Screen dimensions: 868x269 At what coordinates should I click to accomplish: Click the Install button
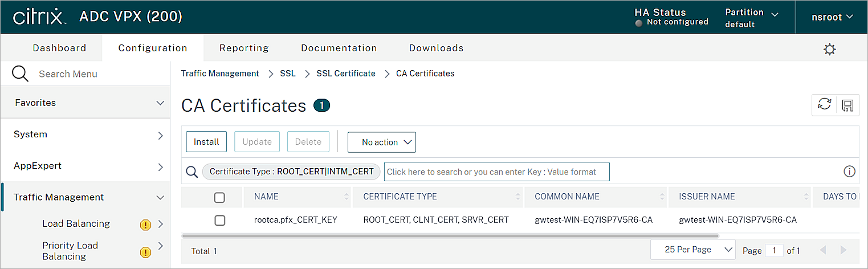[206, 142]
